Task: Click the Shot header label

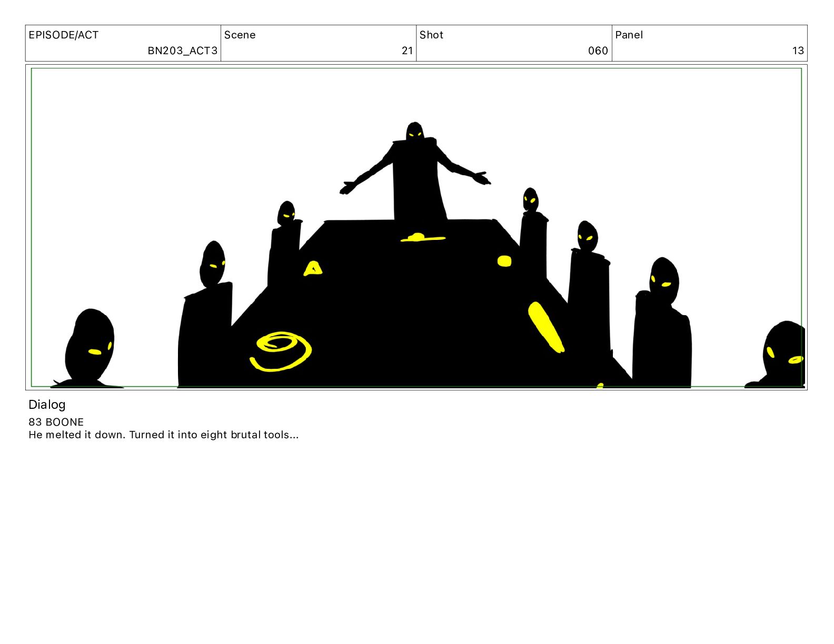Action: [x=431, y=35]
